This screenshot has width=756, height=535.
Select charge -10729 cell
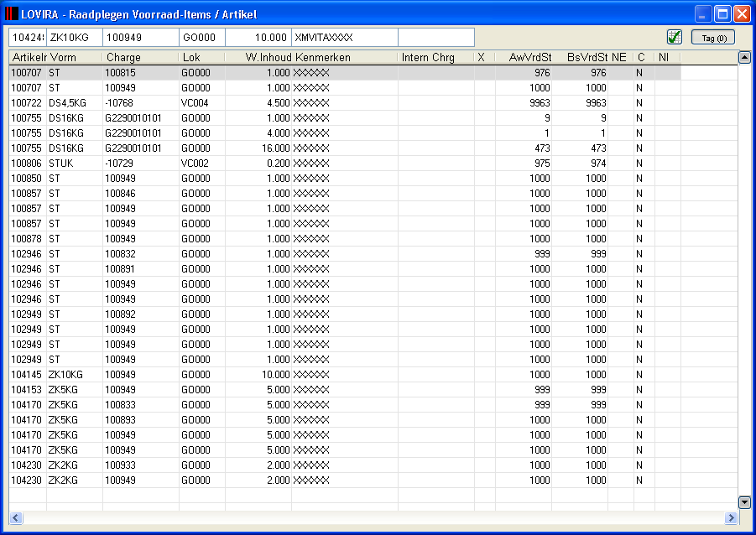141,164
